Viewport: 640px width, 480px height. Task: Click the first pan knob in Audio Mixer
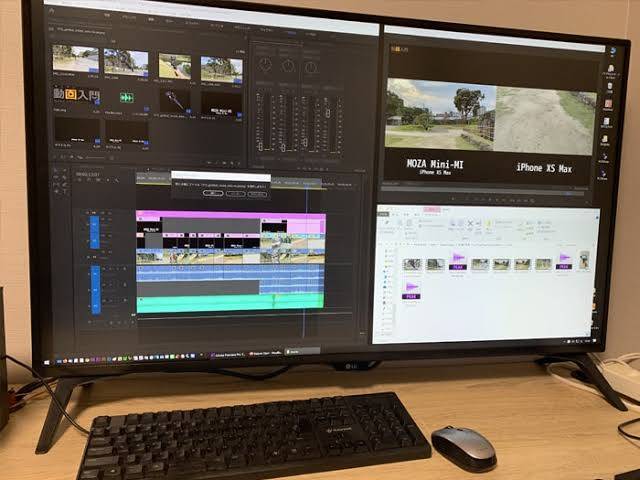click(265, 64)
